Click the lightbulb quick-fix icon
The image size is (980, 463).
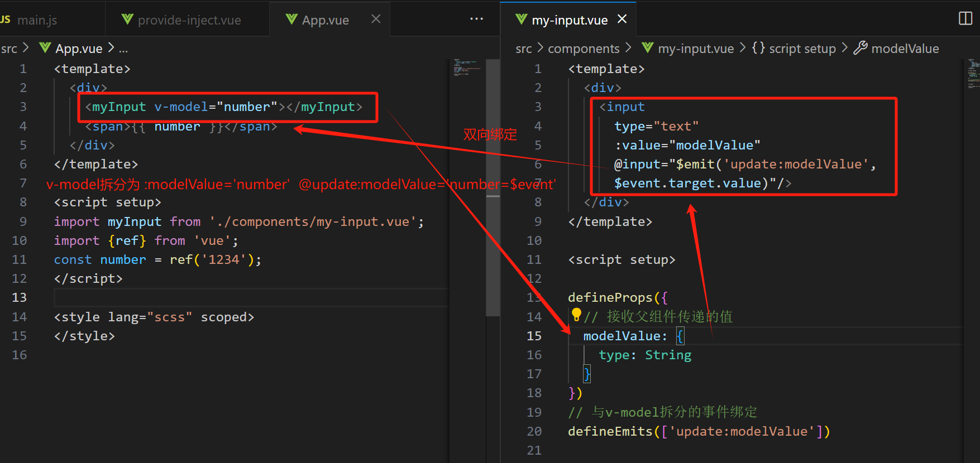click(x=576, y=315)
